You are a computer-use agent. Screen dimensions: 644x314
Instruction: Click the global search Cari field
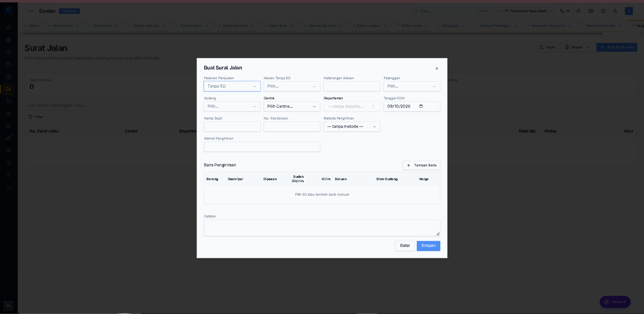[x=451, y=11]
